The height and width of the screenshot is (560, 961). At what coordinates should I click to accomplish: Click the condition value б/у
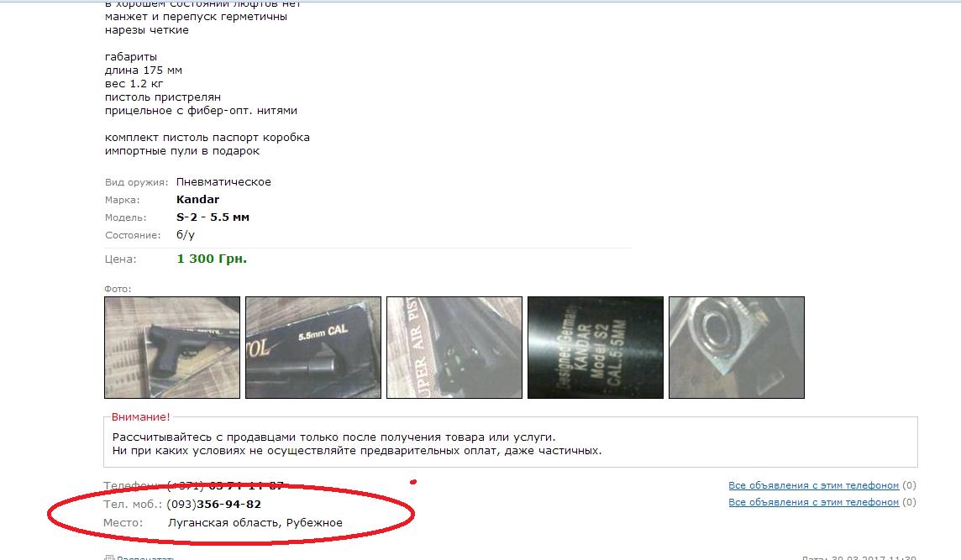185,234
